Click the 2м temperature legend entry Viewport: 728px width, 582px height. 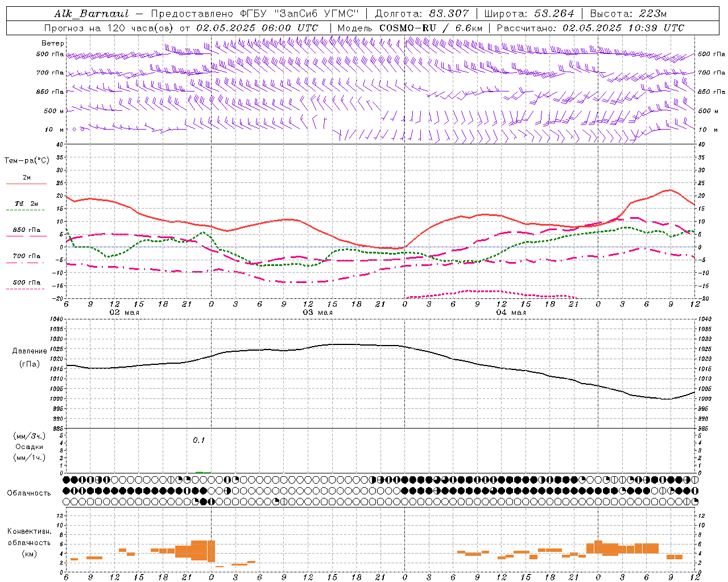[27, 178]
